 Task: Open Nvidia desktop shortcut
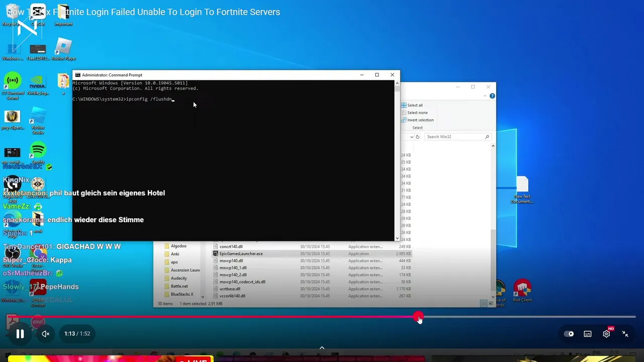click(38, 84)
